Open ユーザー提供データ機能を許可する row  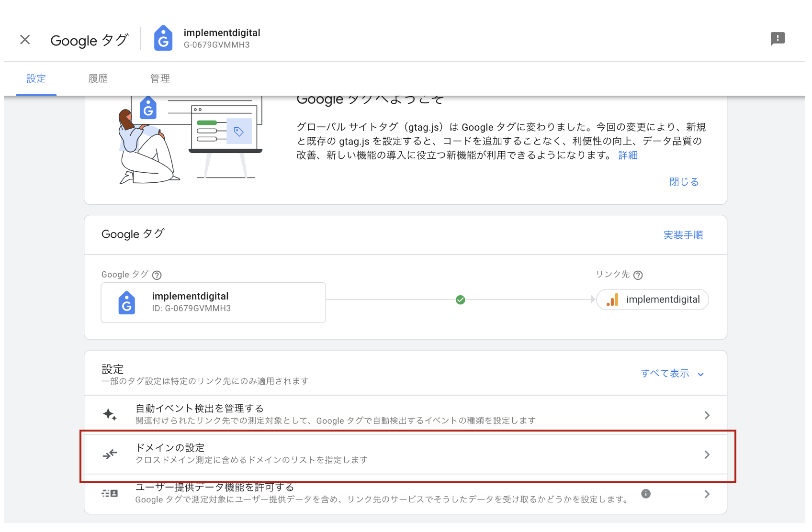[x=406, y=494]
